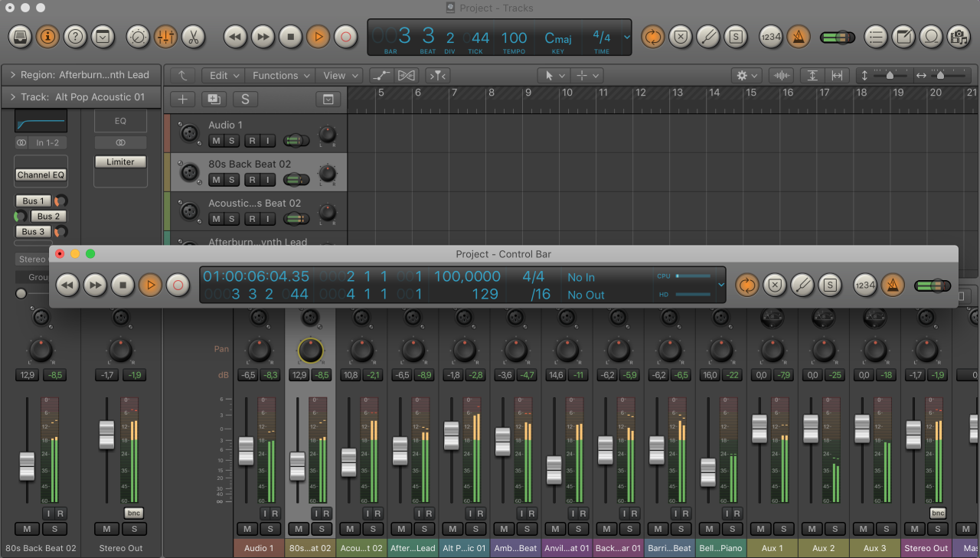980x558 pixels.
Task: Mute the Audio 1 track in track header
Action: click(216, 140)
